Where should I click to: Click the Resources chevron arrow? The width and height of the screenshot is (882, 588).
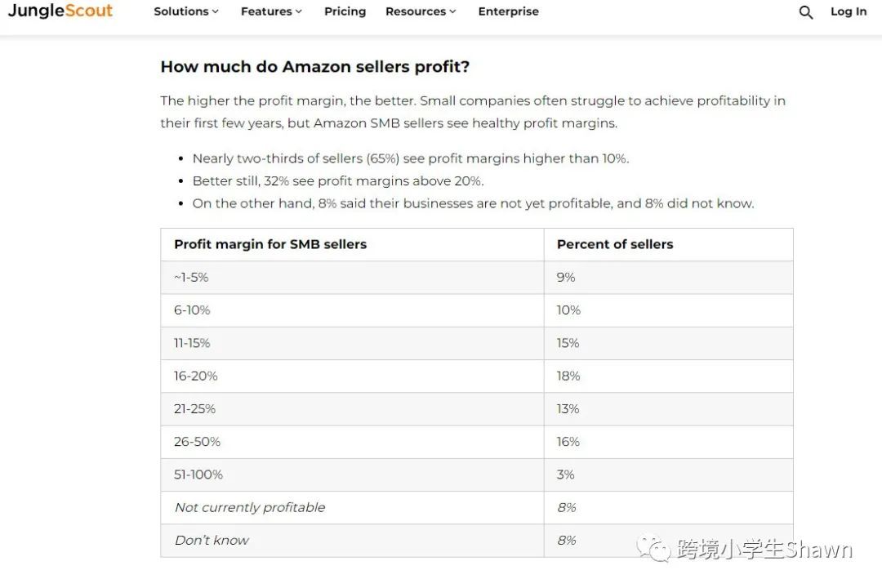[x=452, y=11]
